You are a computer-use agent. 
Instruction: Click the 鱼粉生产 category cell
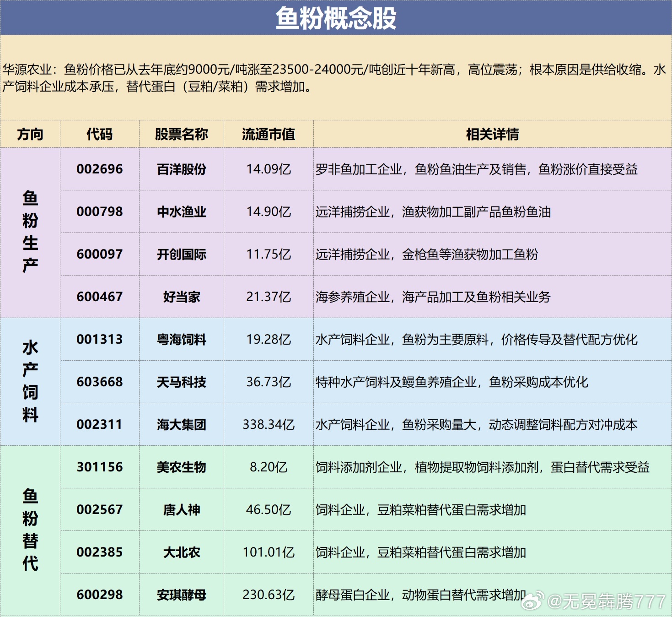point(30,233)
